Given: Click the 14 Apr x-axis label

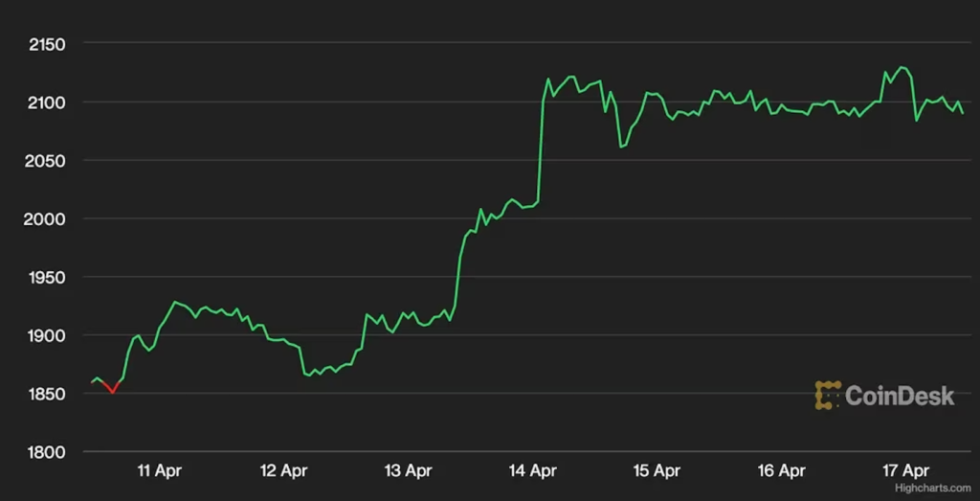Looking at the screenshot, I should point(532,470).
